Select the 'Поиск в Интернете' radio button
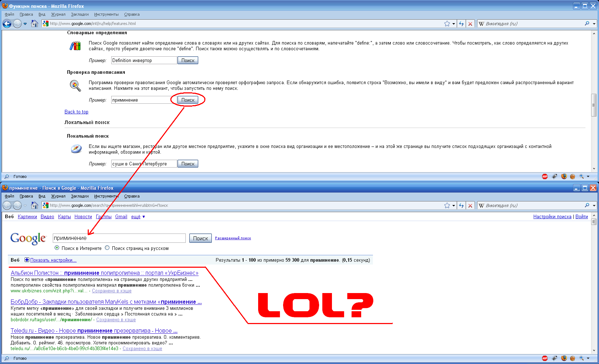 57,248
